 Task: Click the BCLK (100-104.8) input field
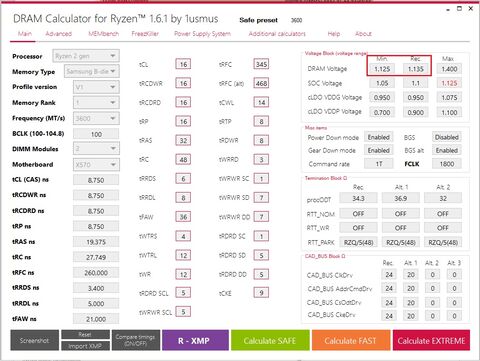tap(96, 134)
